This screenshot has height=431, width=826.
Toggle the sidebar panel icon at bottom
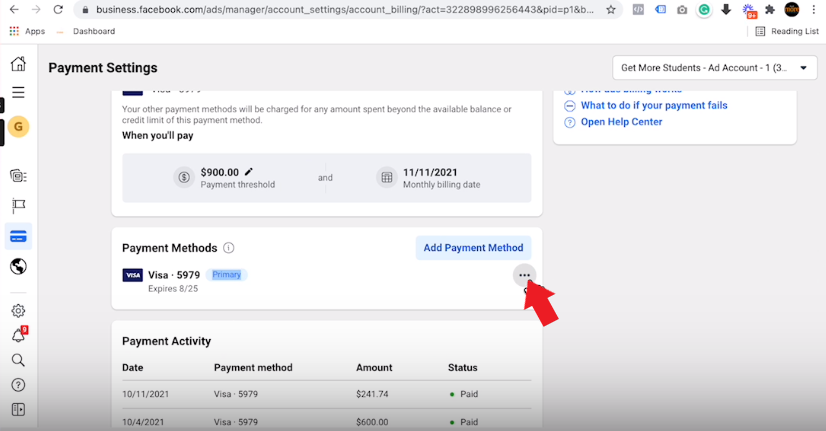click(18, 410)
